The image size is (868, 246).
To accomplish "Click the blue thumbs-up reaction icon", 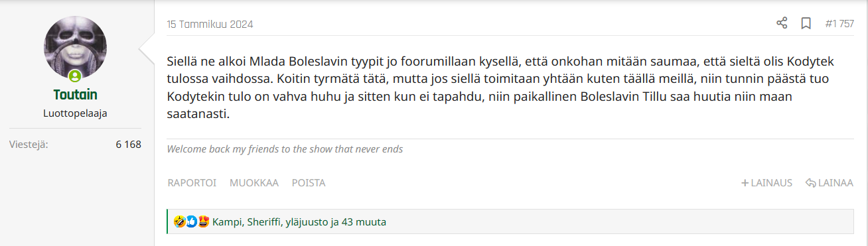I will 191,221.
